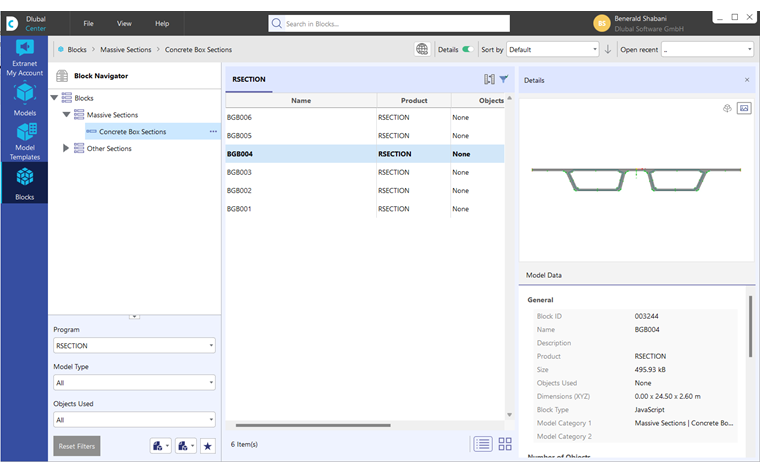The width and height of the screenshot is (760, 473).
Task: Open the Model Type dropdown
Action: [134, 383]
